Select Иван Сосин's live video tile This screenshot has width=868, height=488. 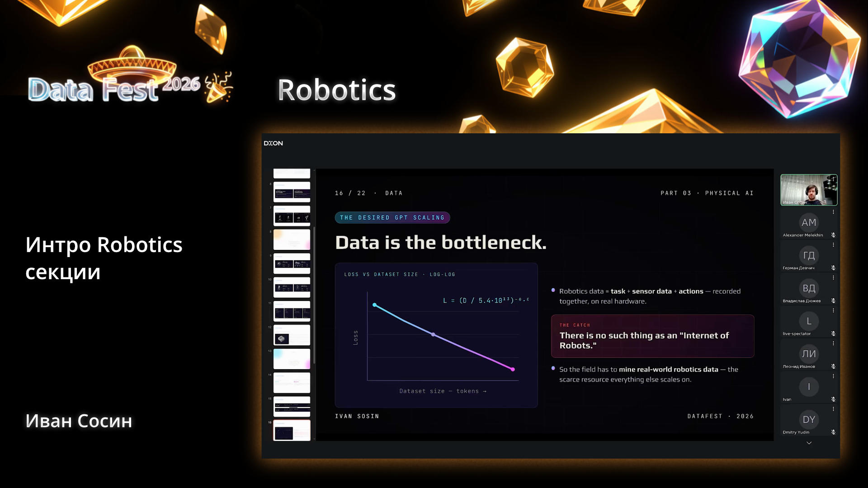point(809,190)
